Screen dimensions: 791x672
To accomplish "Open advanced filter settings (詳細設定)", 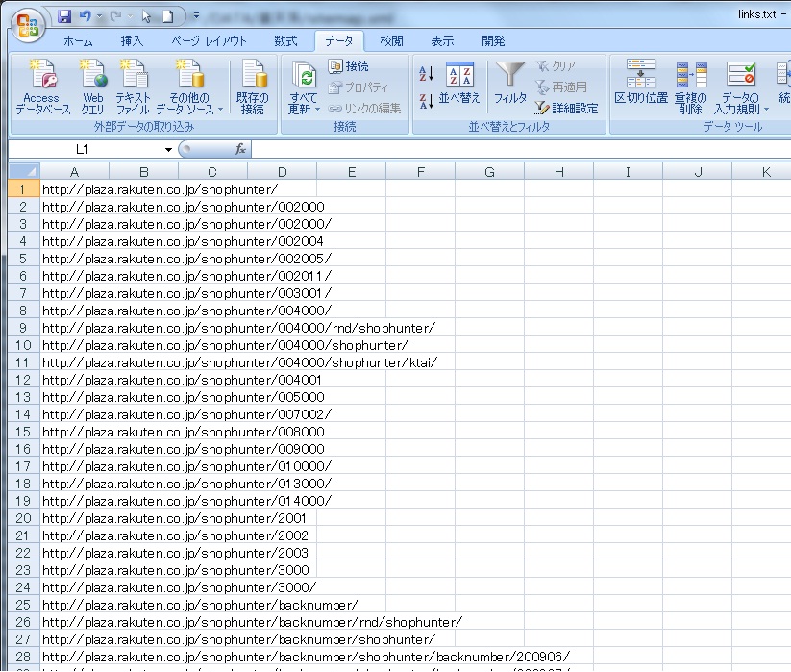I will tap(567, 109).
